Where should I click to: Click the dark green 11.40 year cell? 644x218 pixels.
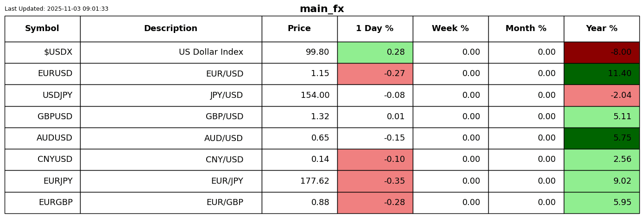[601, 74]
